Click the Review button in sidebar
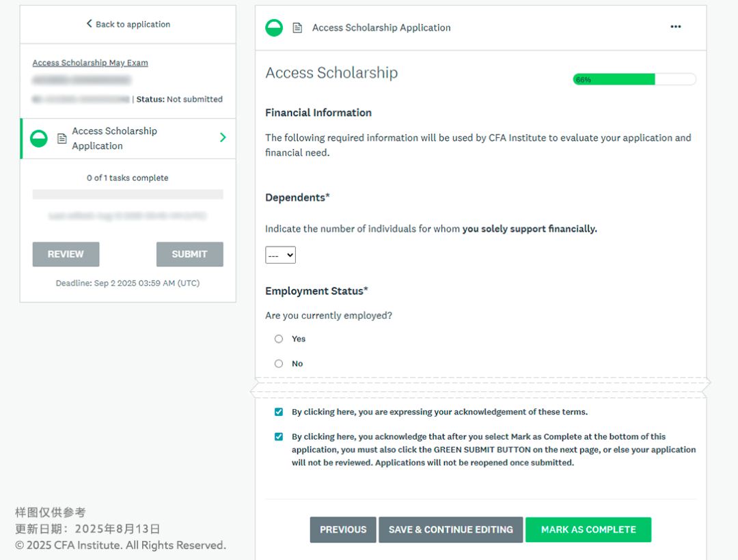This screenshot has width=738, height=560. (66, 254)
